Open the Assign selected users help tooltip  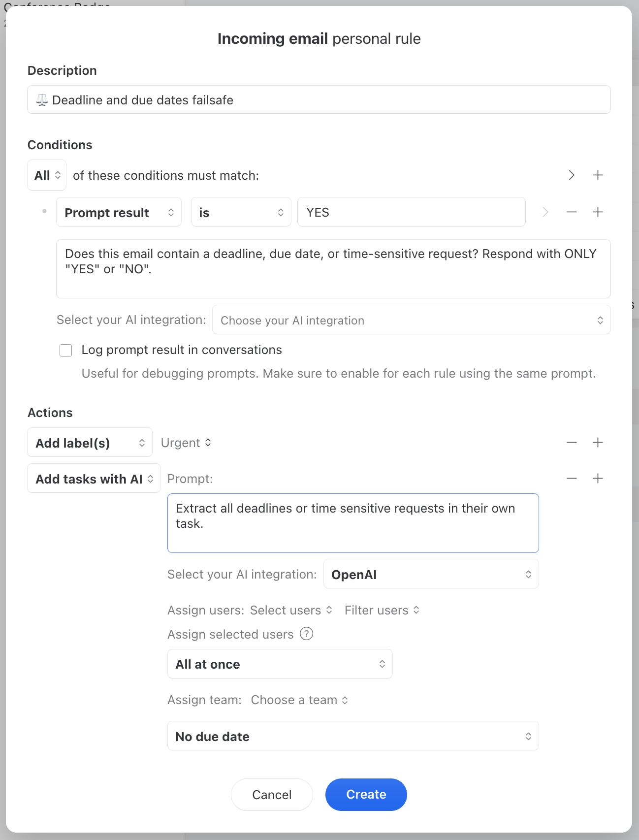coord(306,634)
